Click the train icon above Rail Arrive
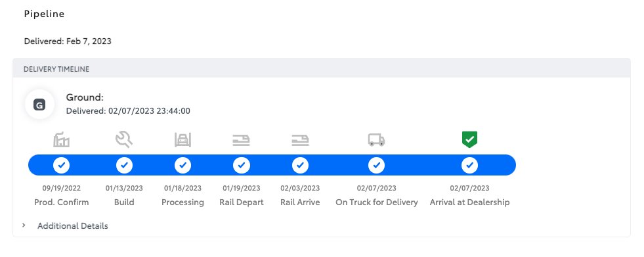 pyautogui.click(x=300, y=140)
